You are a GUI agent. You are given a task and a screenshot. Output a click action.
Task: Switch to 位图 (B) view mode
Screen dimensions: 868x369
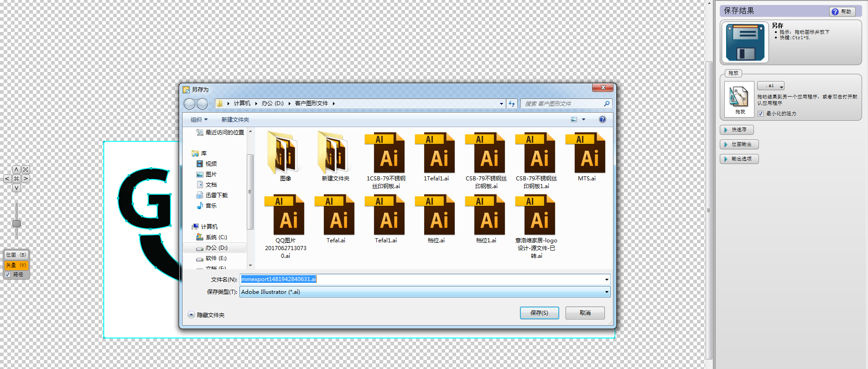(16, 255)
